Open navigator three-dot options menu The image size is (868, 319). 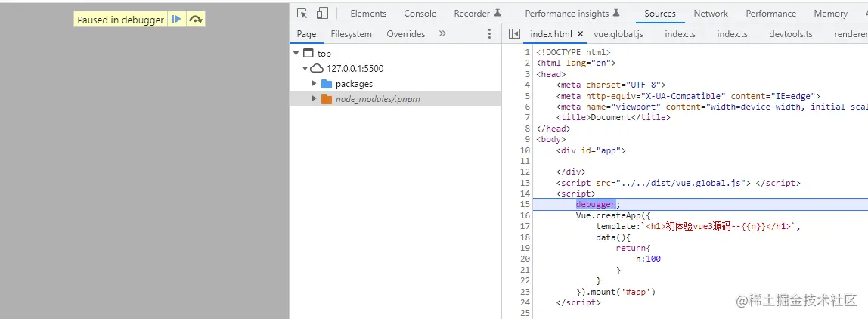click(x=489, y=34)
